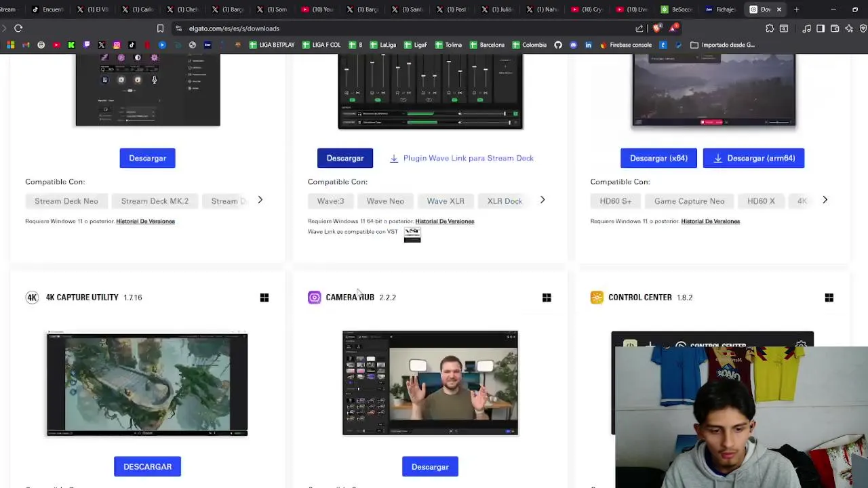This screenshot has width=868, height=488.
Task: Open the TikTok bookmark icon
Action: 132,45
